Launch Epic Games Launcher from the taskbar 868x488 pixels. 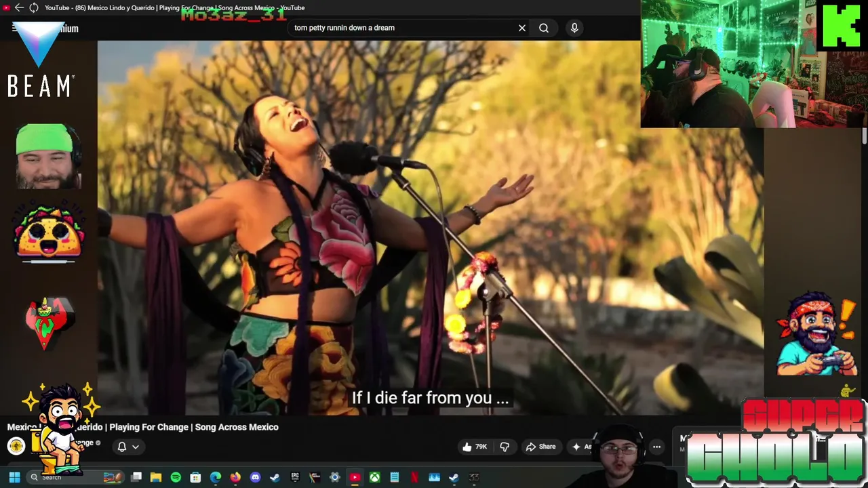(x=295, y=477)
